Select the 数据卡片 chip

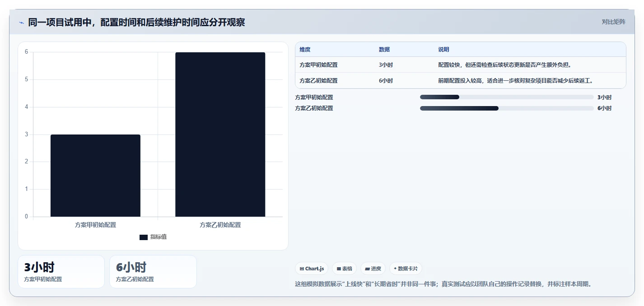[406, 269]
